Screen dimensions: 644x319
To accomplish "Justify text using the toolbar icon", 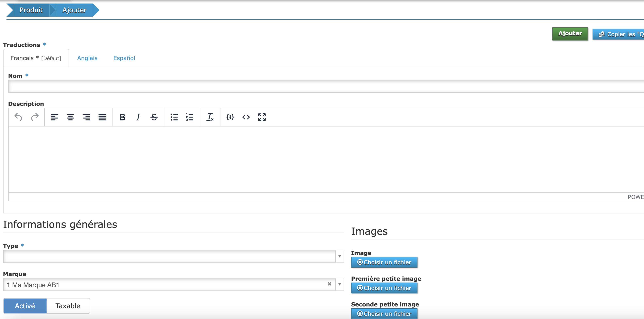I will tap(102, 117).
